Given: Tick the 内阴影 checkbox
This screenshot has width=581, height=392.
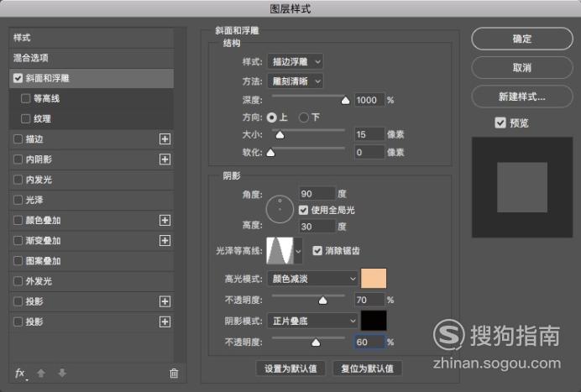Looking at the screenshot, I should click(x=18, y=159).
